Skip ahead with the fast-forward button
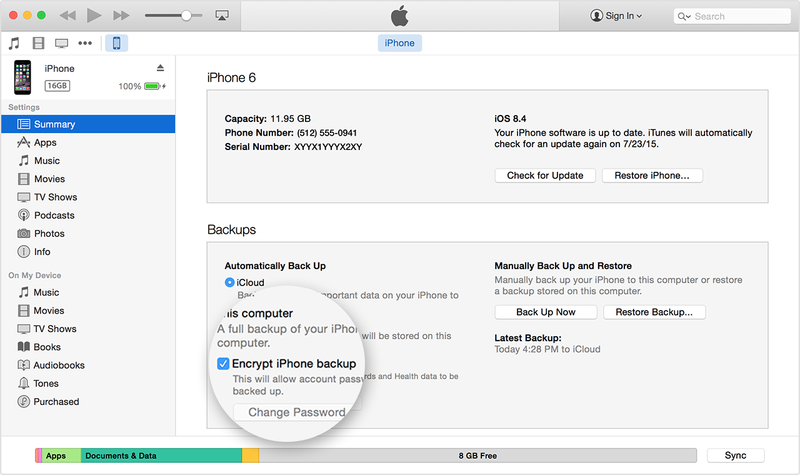This screenshot has width=800, height=475. pyautogui.click(x=121, y=15)
